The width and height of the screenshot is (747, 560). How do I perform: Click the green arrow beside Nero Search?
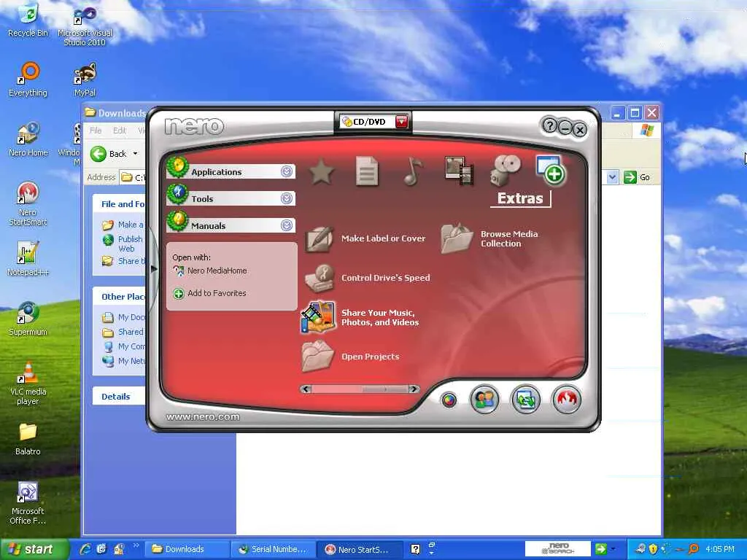coord(601,548)
